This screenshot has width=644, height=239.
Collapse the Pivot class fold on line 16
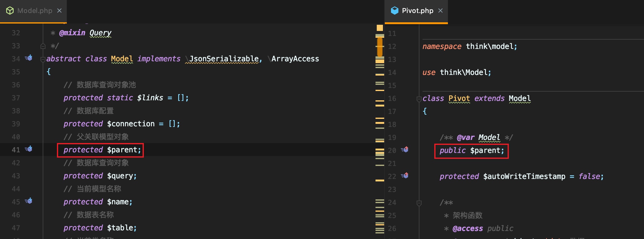point(419,99)
